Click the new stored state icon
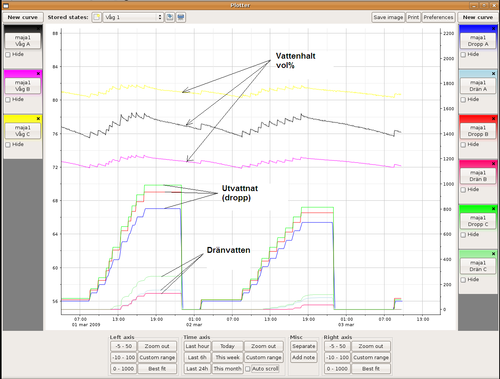Image resolution: width=500 pixels, height=379 pixels. pyautogui.click(x=97, y=17)
